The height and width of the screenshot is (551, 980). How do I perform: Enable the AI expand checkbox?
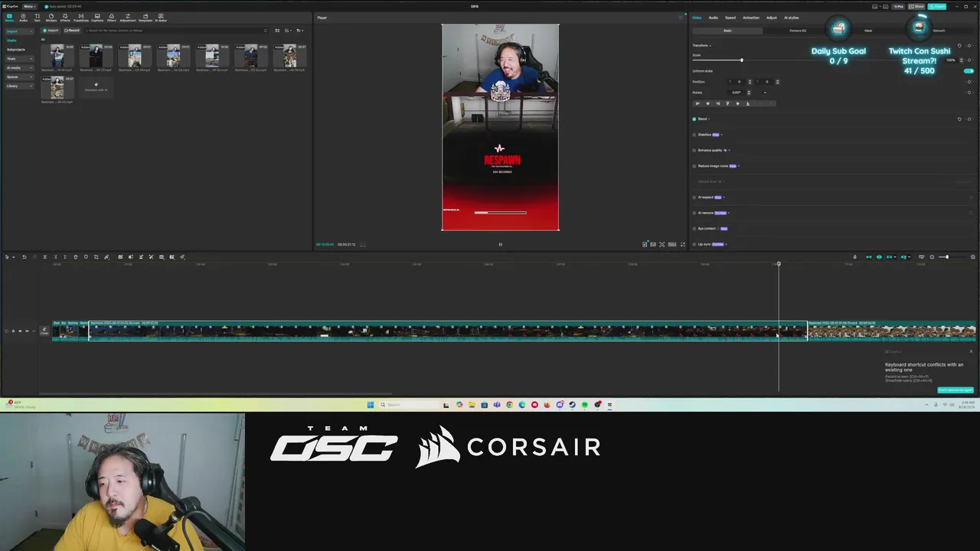click(x=694, y=197)
